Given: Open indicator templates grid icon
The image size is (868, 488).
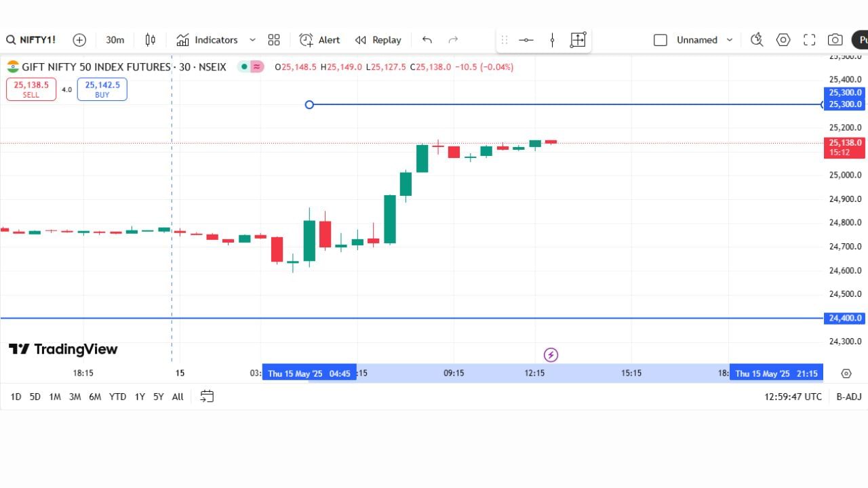Looking at the screenshot, I should [x=274, y=40].
